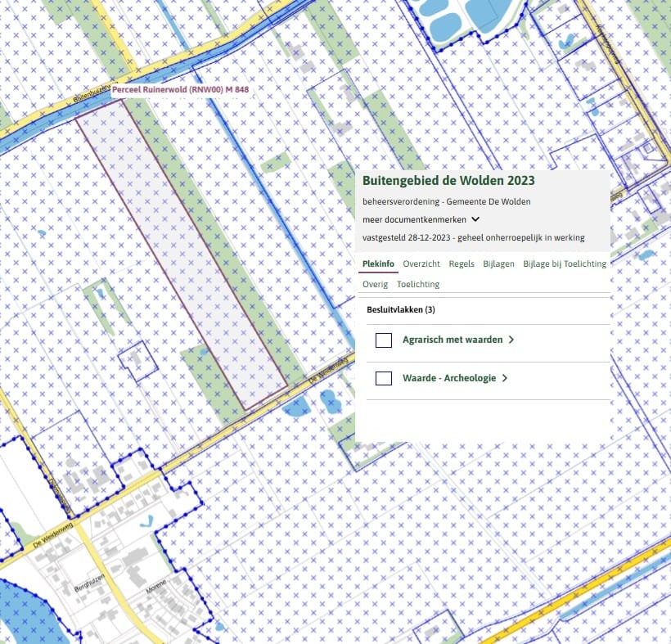Click the Berghuizen street label on the map
Viewport: 671px width, 644px height.
click(x=89, y=583)
